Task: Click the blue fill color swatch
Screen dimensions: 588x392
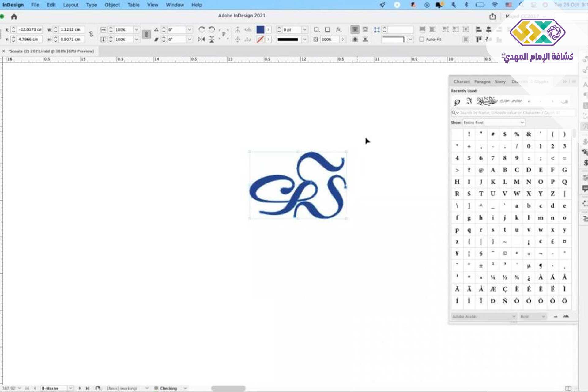Action: click(260, 29)
